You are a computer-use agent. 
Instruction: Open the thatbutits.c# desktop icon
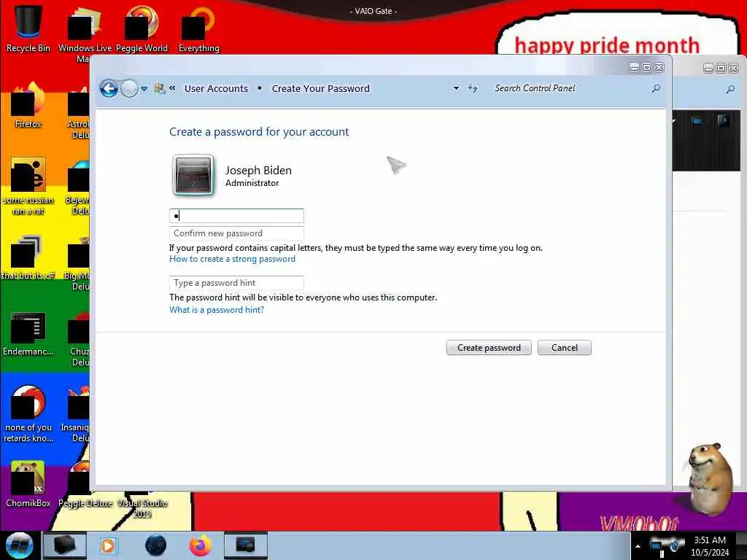[28, 257]
